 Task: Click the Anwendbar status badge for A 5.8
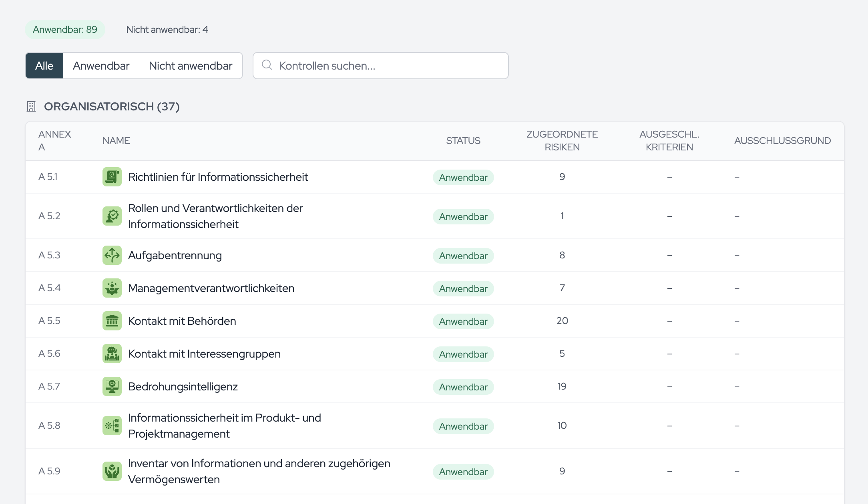[463, 426]
